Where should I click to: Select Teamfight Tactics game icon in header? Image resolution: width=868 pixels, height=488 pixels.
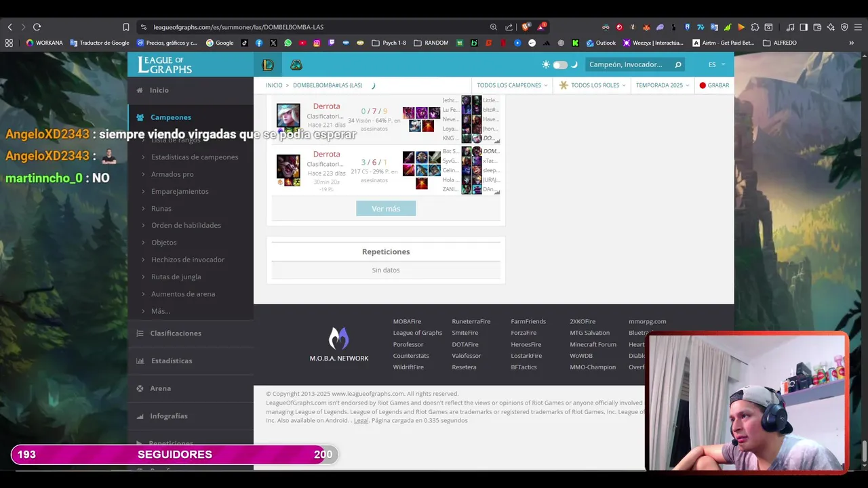(x=296, y=65)
